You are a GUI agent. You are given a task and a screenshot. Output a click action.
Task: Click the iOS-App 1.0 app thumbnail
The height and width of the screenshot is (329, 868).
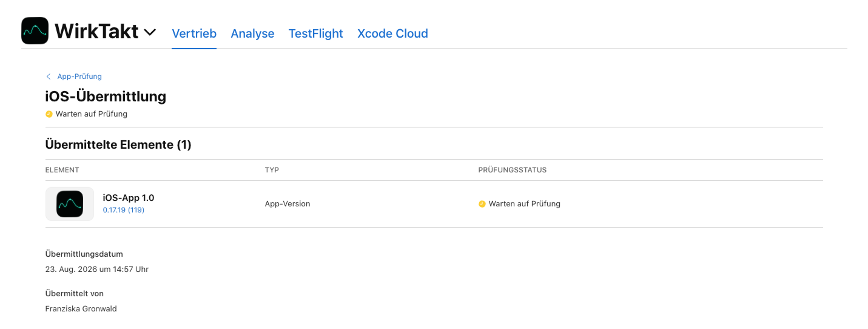[x=70, y=204]
